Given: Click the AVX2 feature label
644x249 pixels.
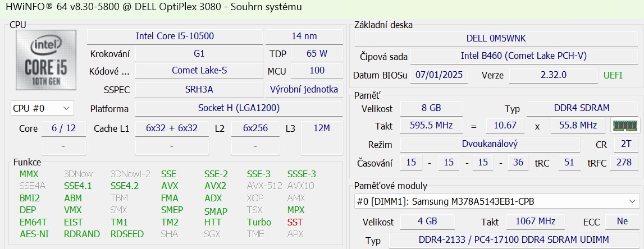Looking at the screenshot, I should [215, 186].
